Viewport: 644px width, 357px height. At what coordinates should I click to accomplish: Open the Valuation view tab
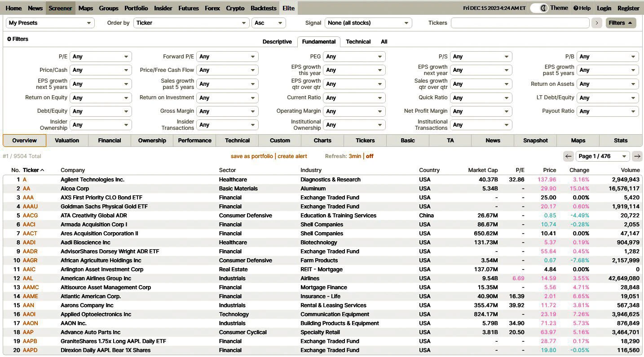pyautogui.click(x=67, y=141)
